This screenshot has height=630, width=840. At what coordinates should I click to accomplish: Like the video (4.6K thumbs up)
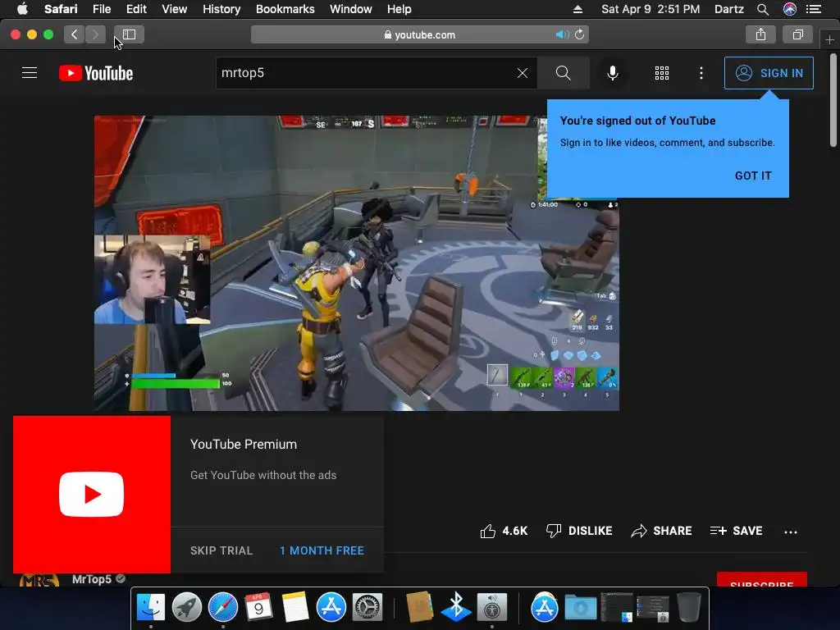pyautogui.click(x=504, y=531)
